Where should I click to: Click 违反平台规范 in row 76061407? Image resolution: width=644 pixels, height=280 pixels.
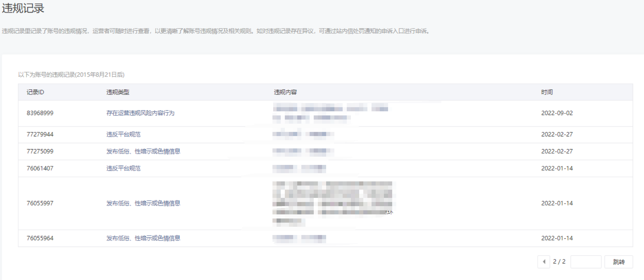click(x=123, y=168)
